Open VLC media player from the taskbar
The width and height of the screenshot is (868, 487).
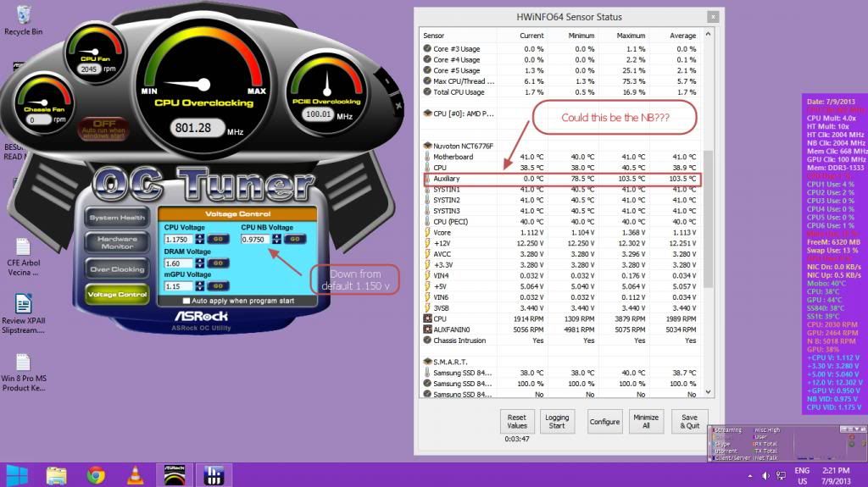coord(135,474)
